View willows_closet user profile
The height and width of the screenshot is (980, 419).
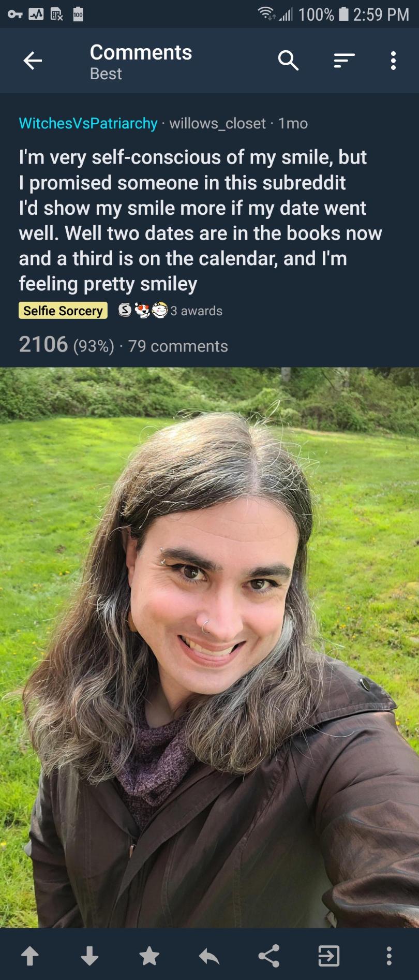[217, 123]
